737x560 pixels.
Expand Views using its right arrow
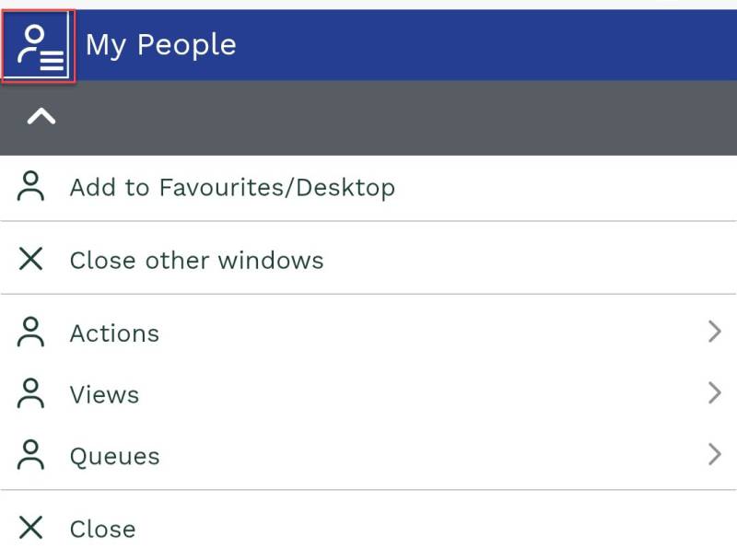coord(714,394)
